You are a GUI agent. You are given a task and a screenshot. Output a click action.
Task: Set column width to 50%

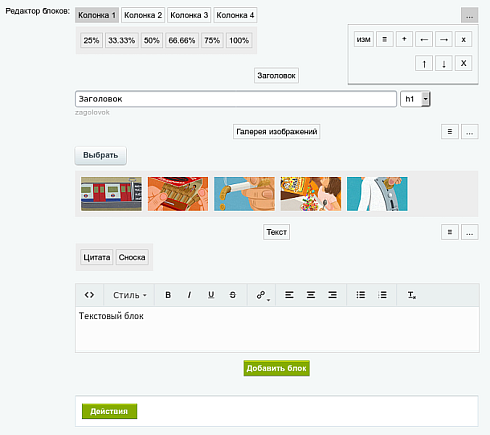[x=152, y=40]
